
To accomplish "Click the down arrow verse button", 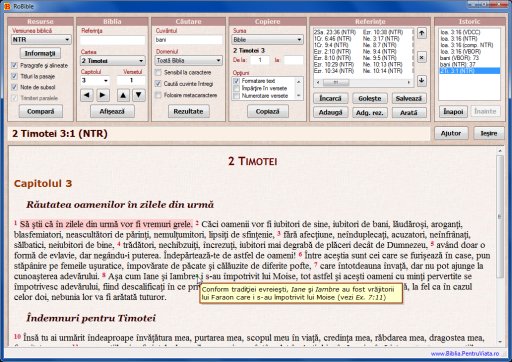I will 139,95.
